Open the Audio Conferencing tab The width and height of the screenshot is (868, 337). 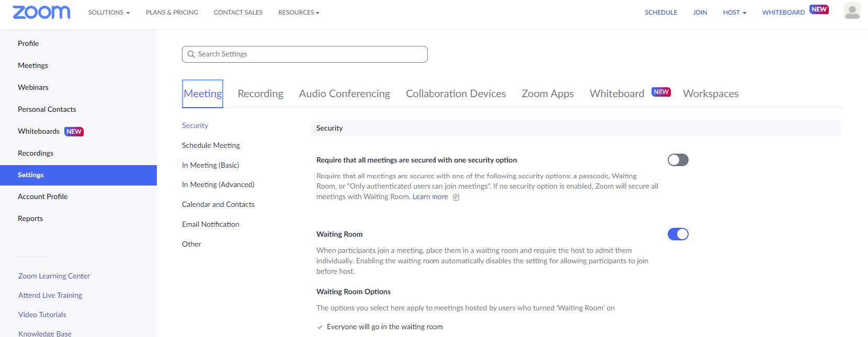345,94
